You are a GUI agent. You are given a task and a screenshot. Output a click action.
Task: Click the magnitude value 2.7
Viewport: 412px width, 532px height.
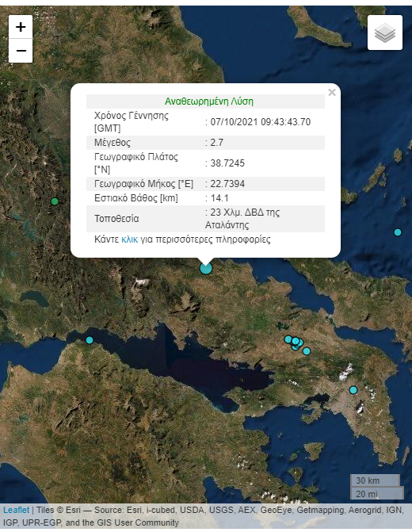[x=216, y=143]
